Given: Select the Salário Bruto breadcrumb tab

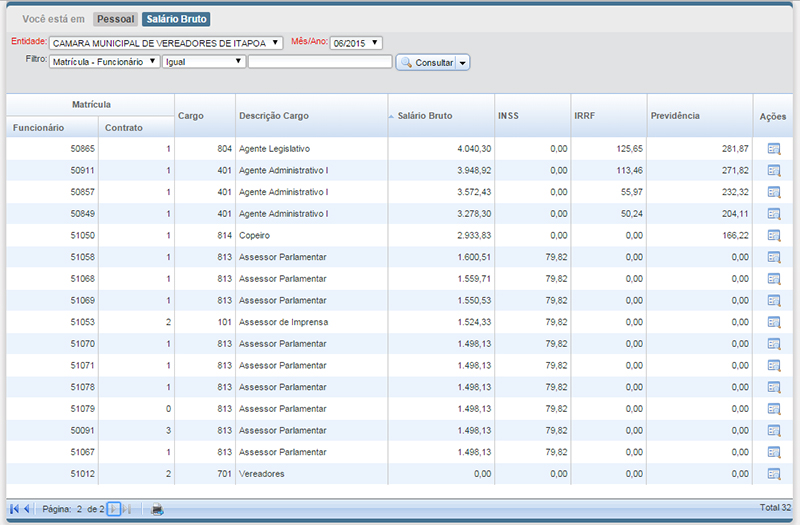Looking at the screenshot, I should [x=176, y=19].
